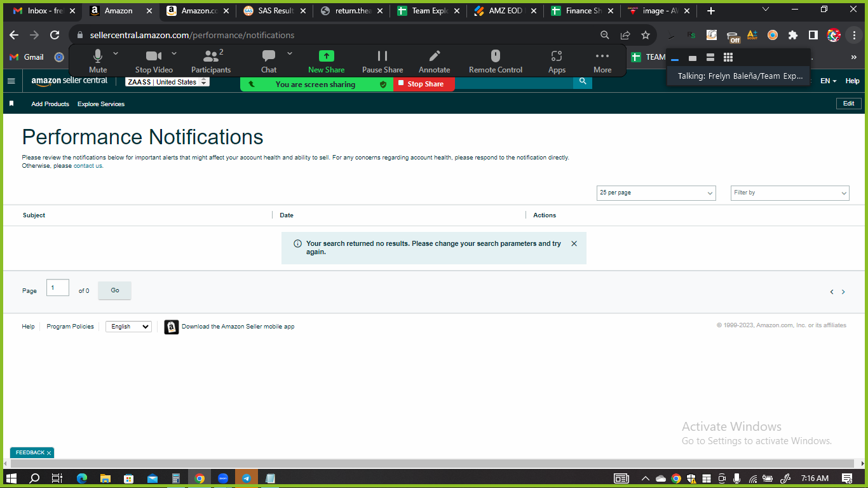Open the EN language dropdown

click(x=828, y=81)
